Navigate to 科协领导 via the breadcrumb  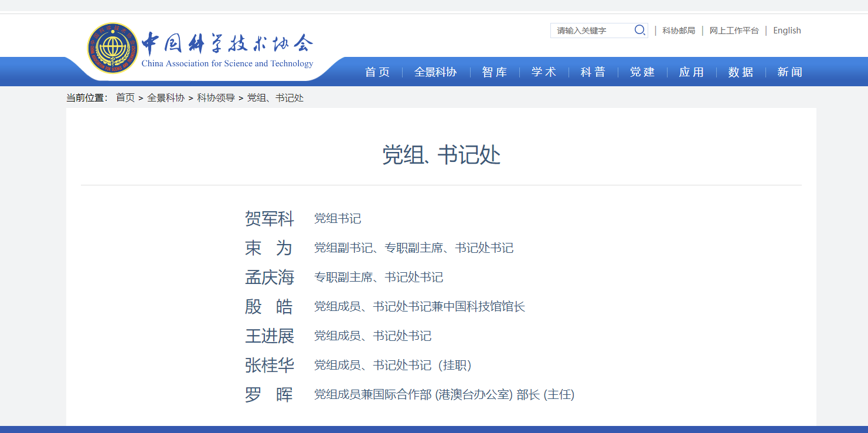tap(216, 98)
